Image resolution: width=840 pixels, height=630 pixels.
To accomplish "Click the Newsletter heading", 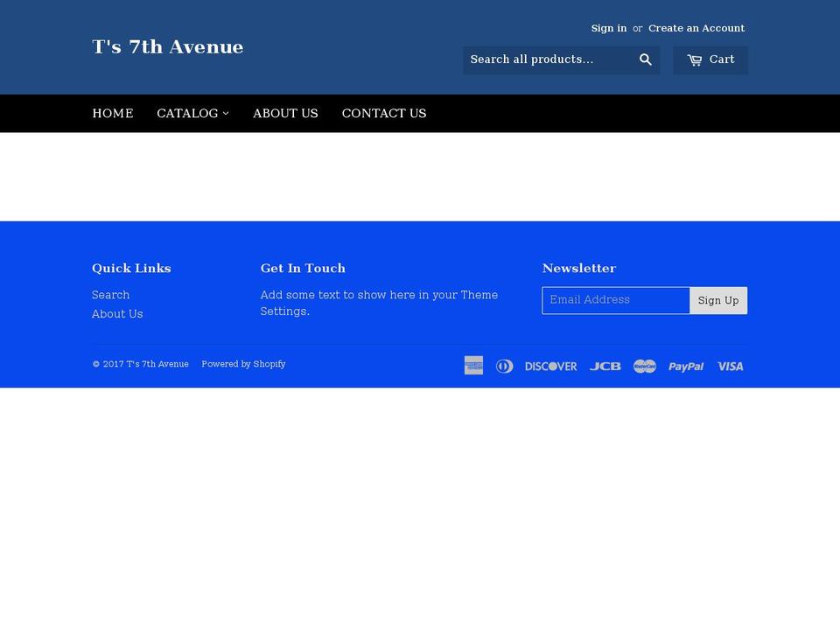I will click(579, 269).
